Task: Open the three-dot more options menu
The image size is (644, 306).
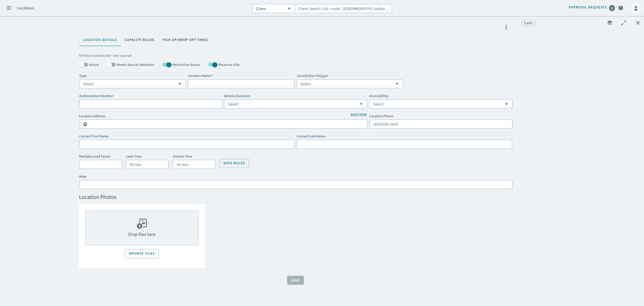Action: (x=506, y=28)
